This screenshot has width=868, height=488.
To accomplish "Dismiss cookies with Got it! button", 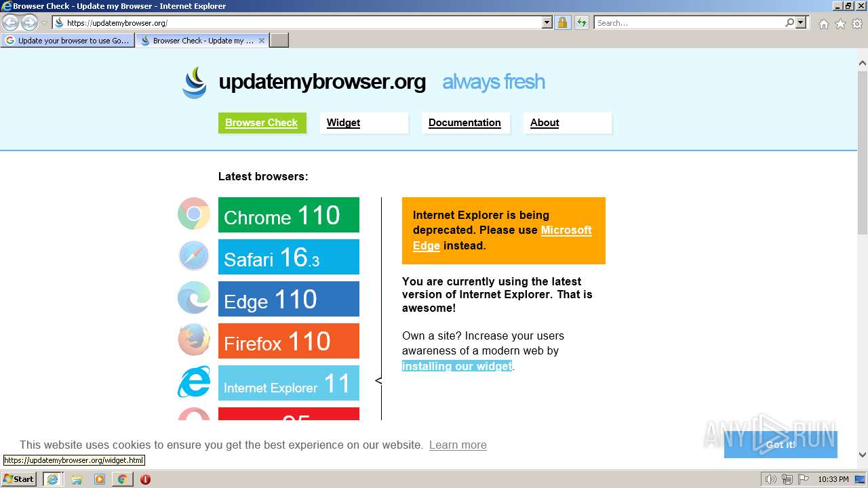I will [781, 445].
